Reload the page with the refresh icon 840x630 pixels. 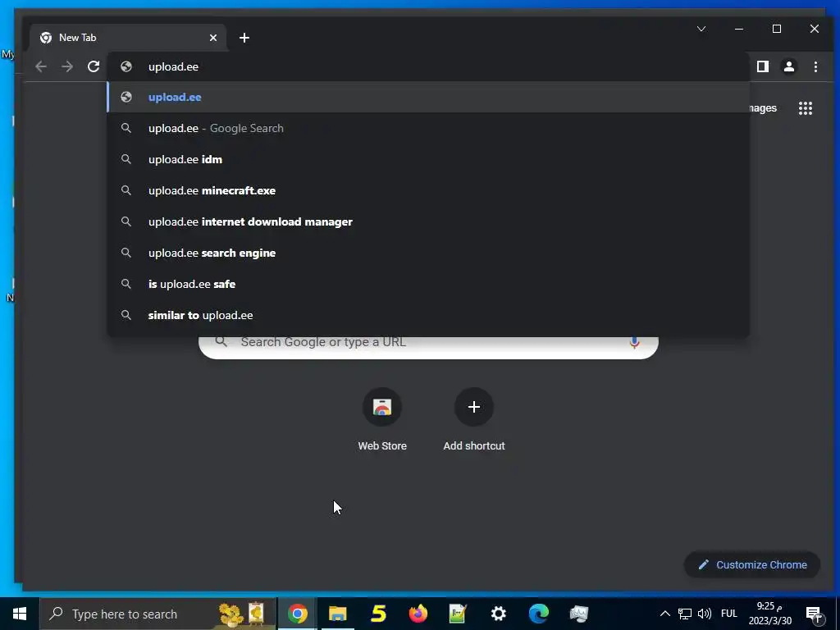(94, 66)
